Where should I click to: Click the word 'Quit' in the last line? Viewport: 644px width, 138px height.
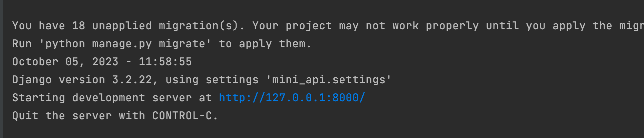tap(25, 116)
